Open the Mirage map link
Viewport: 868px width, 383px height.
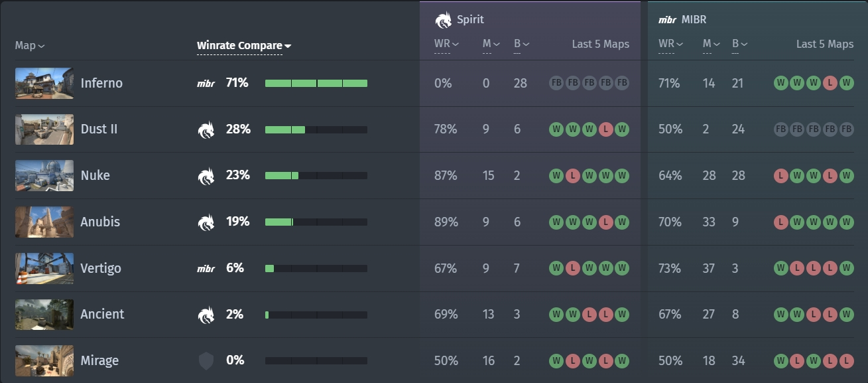(99, 360)
